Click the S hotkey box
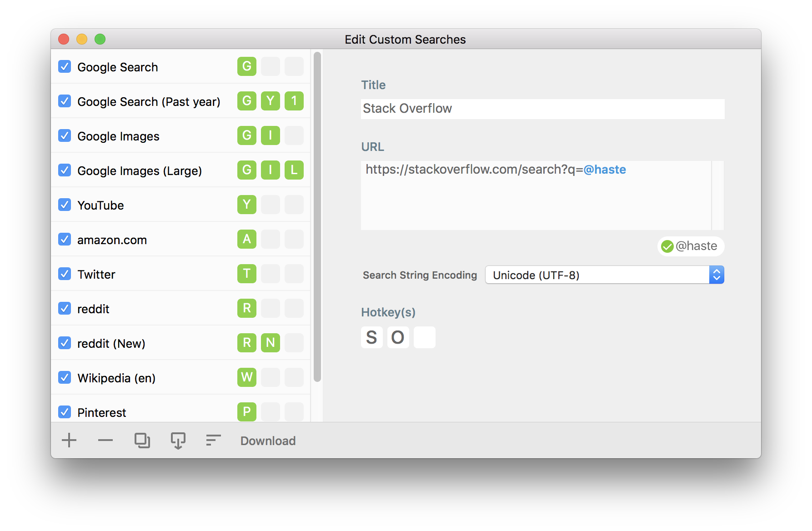Screen dimensions: 812x531 pos(372,337)
